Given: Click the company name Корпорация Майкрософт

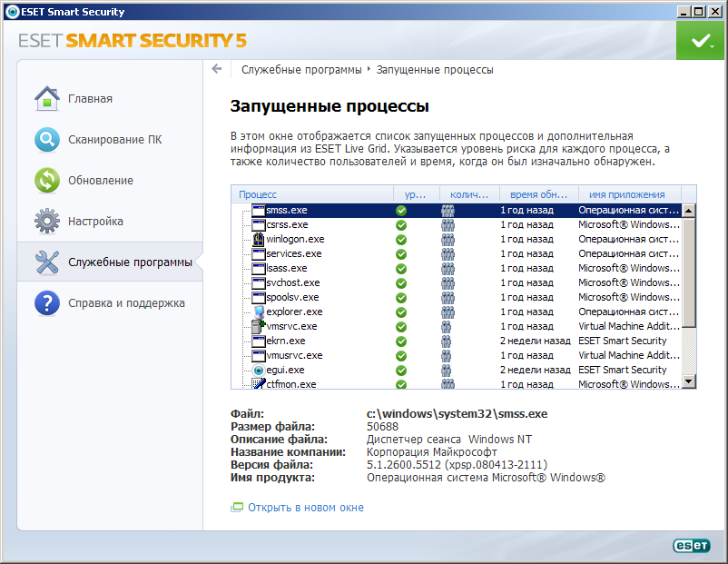Looking at the screenshot, I should pyautogui.click(x=432, y=452).
